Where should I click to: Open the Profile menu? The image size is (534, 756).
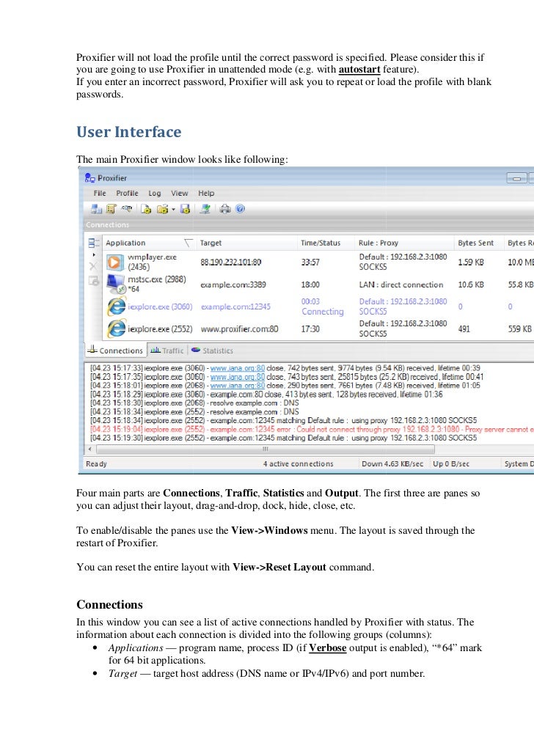click(x=127, y=193)
